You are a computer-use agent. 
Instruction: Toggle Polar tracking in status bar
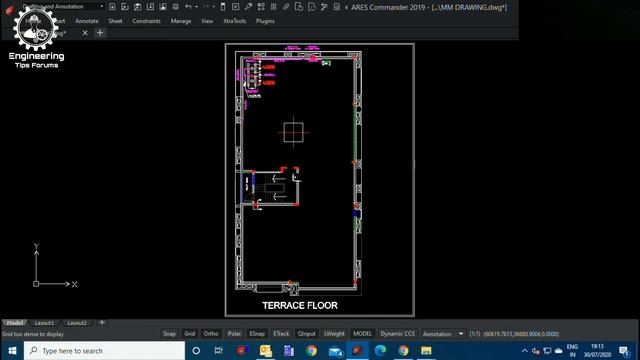pyautogui.click(x=234, y=333)
